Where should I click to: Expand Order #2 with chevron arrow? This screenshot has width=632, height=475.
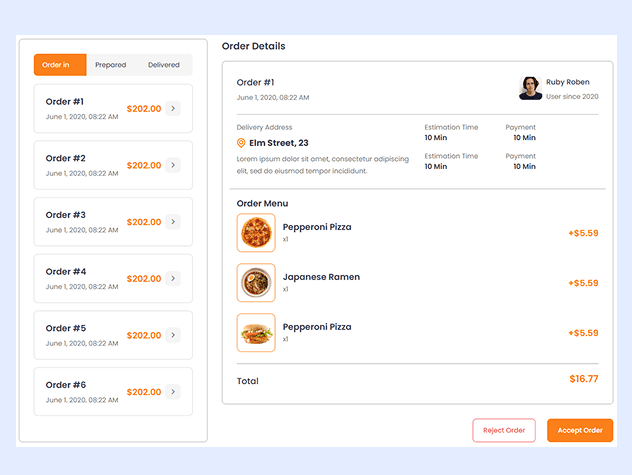click(x=173, y=165)
